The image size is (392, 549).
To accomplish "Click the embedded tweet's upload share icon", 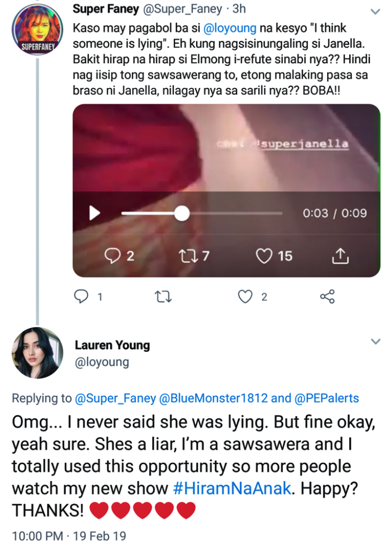I will pos(340,256).
